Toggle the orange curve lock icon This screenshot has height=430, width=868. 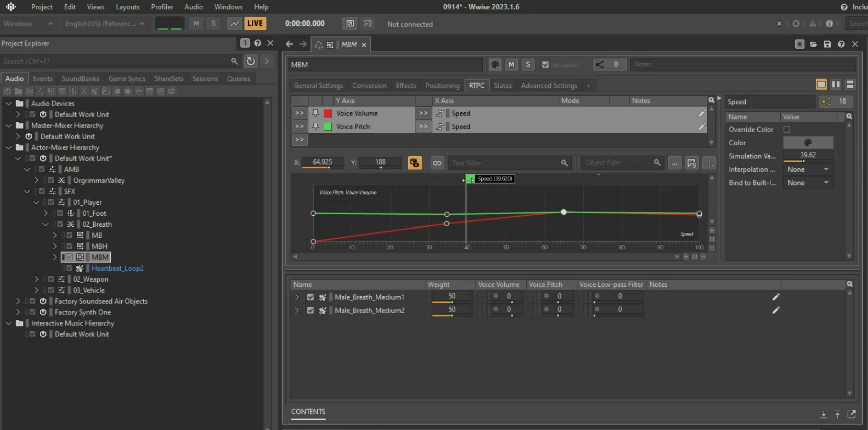[x=415, y=163]
